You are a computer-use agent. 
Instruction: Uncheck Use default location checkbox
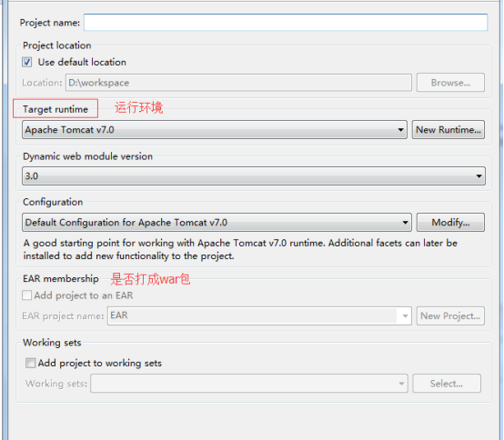coord(27,62)
